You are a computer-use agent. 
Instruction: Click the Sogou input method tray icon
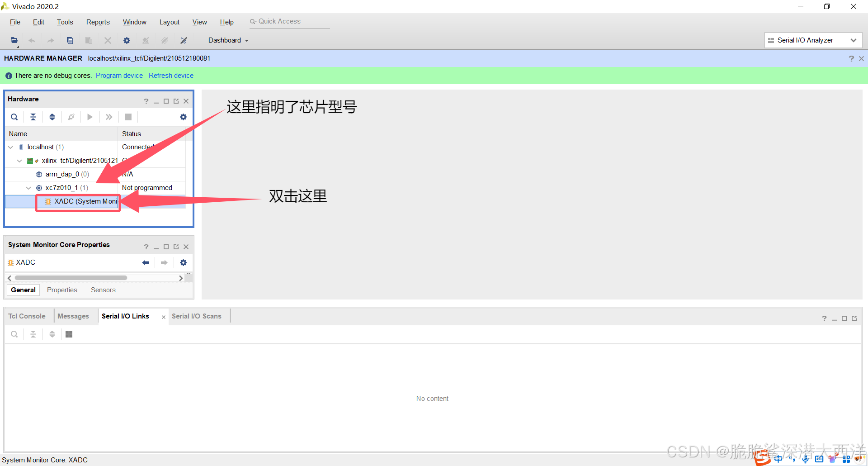763,458
